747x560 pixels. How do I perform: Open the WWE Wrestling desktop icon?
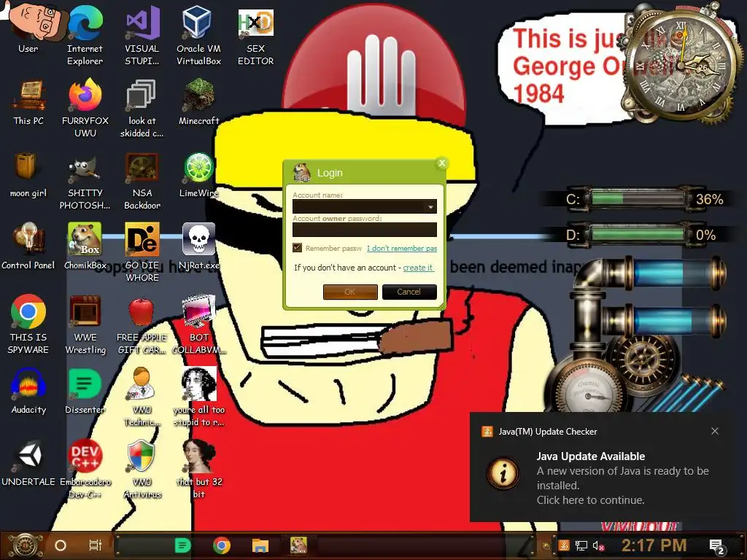[85, 324]
